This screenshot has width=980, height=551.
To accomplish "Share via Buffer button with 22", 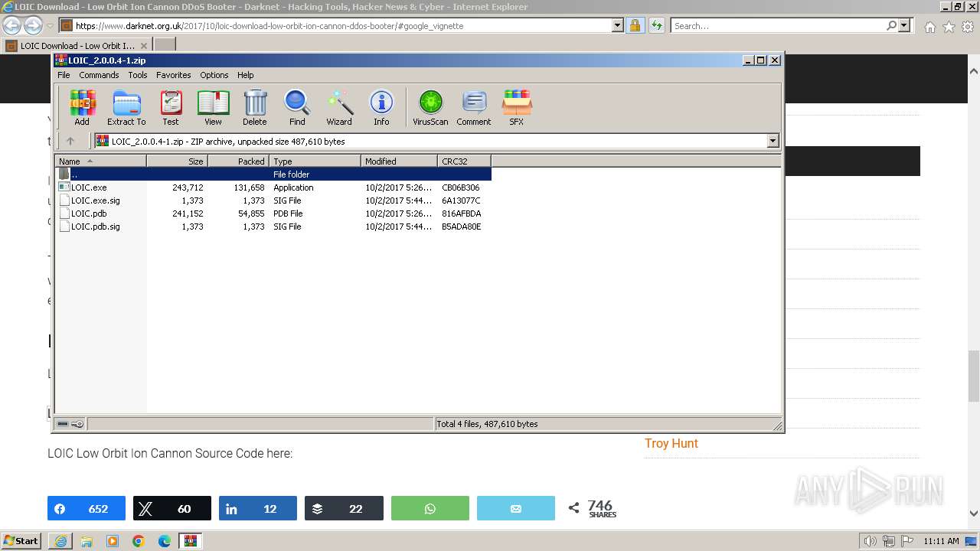I will 344,508.
